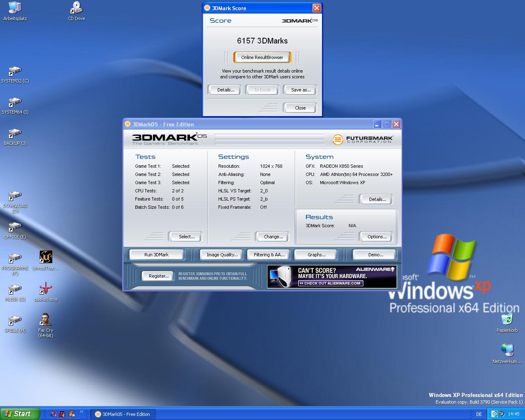This screenshot has width=525, height=420.
Task: Open the Image Quality... tool
Action: tap(222, 255)
